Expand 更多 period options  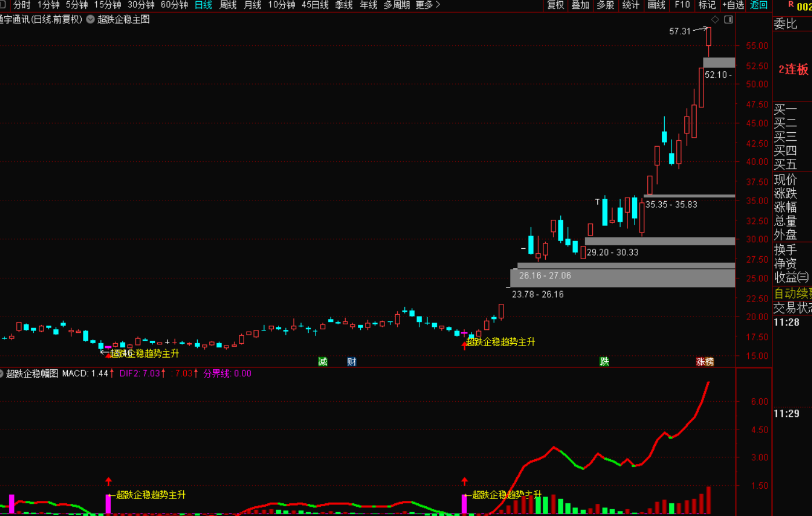coord(428,5)
